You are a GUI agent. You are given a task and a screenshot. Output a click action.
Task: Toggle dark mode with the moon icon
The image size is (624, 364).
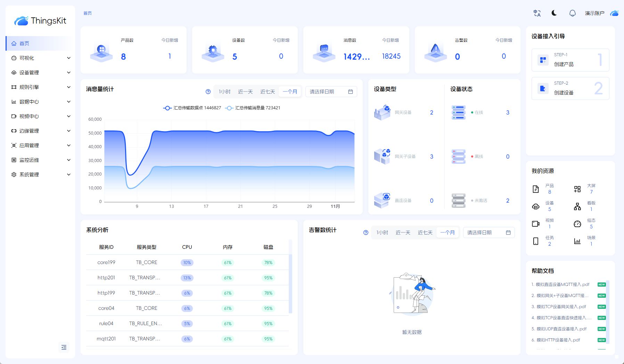click(554, 13)
